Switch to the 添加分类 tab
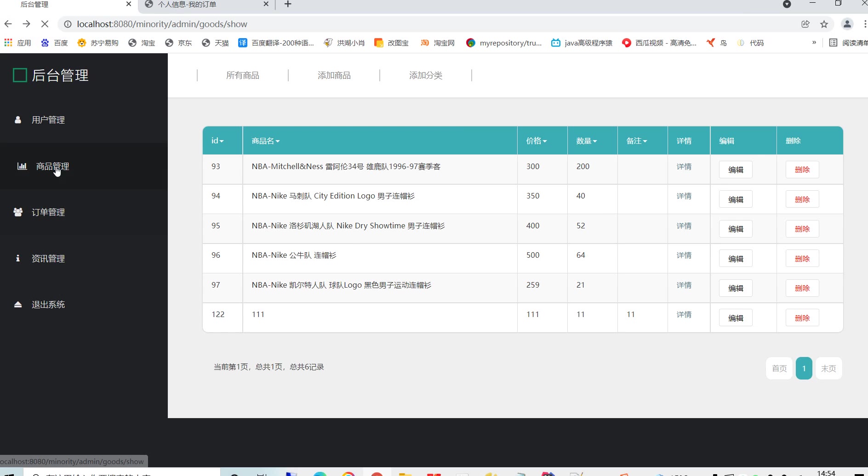The width and height of the screenshot is (868, 476). (426, 75)
